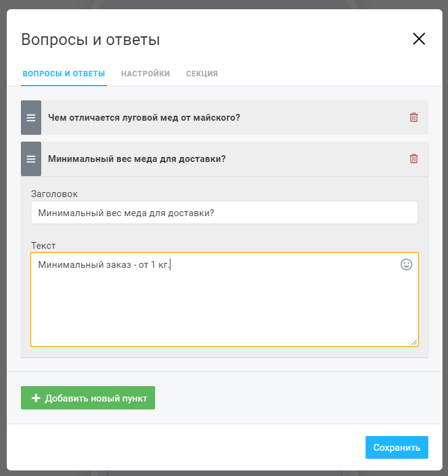The image size is (448, 476).
Task: Click the Вопросы и ответы dialog heading
Action: [x=90, y=40]
